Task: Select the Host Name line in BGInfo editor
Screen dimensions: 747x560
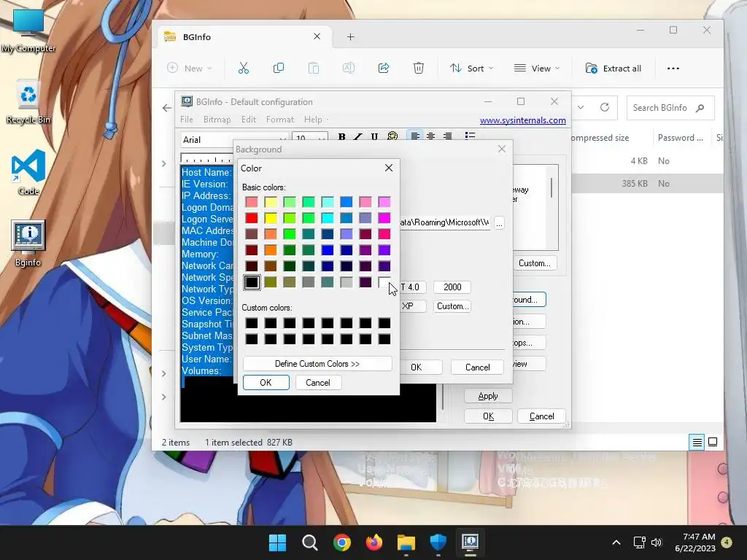Action: [x=206, y=172]
